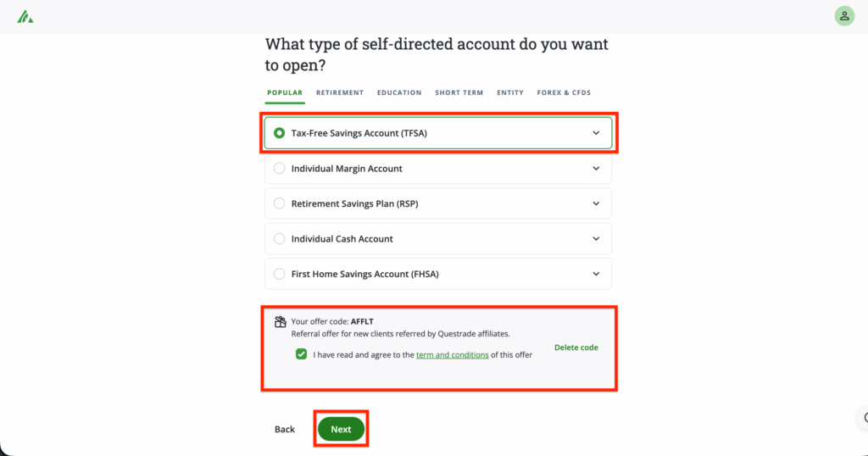Click the green Next button
This screenshot has width=868, height=456.
341,430
